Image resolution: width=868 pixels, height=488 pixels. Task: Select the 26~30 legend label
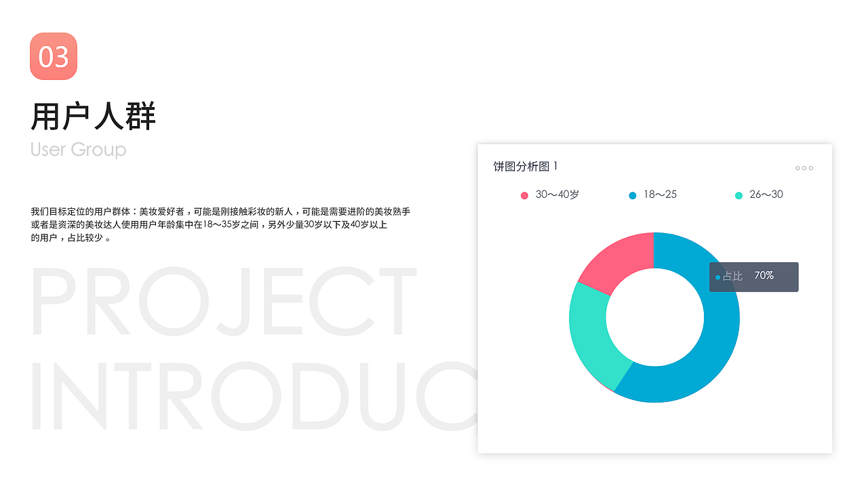click(x=766, y=195)
